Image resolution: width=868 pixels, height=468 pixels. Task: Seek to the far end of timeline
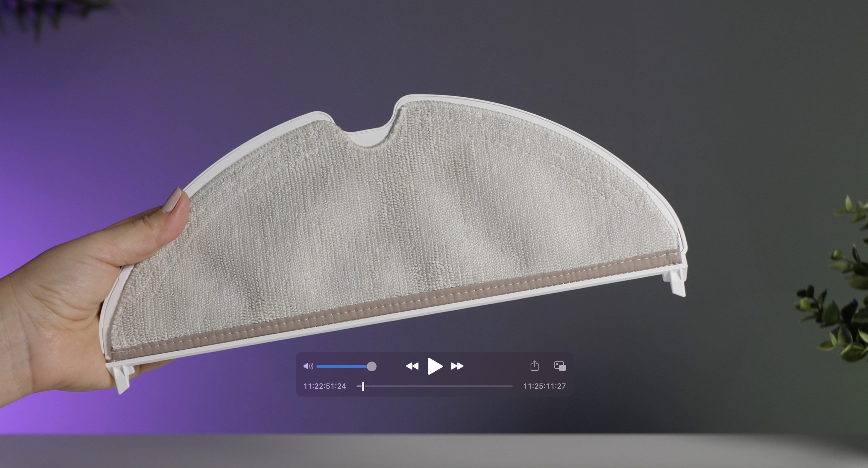[x=511, y=386]
